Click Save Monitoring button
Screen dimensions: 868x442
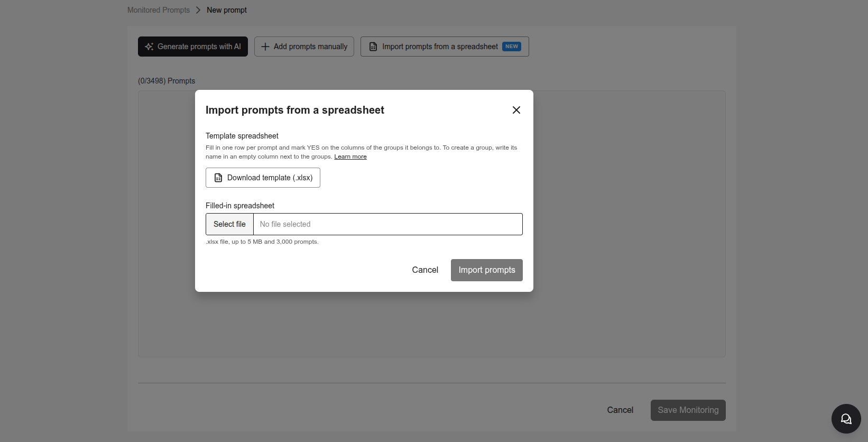pyautogui.click(x=688, y=410)
